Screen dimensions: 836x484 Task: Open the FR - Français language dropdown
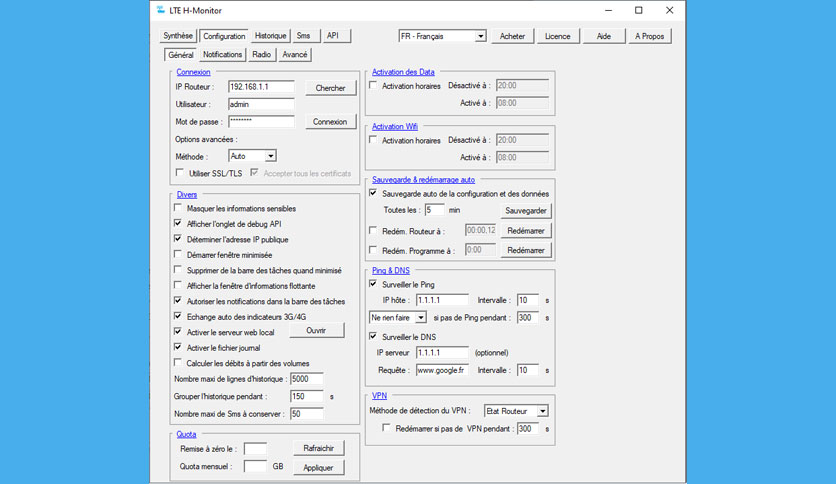tap(442, 36)
